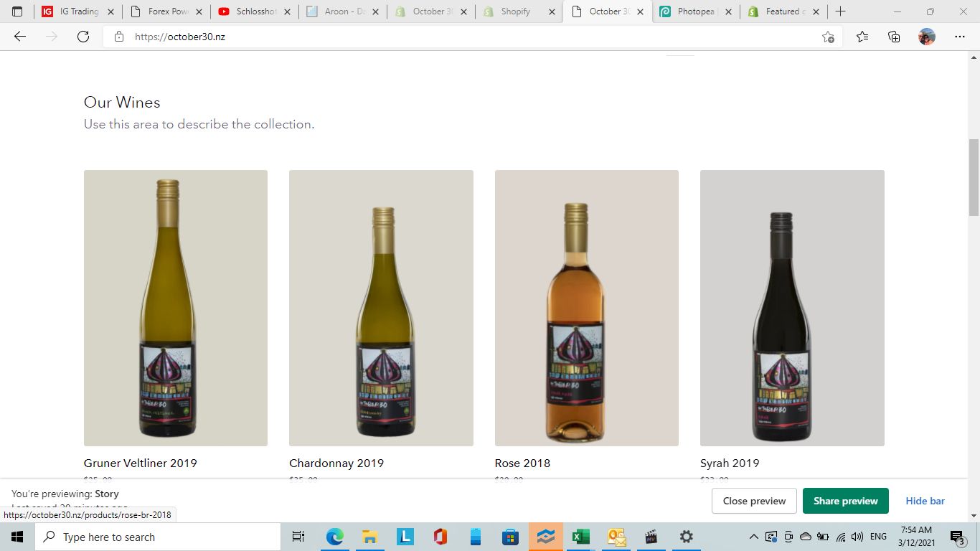Open the browser profile avatar

[x=927, y=37]
